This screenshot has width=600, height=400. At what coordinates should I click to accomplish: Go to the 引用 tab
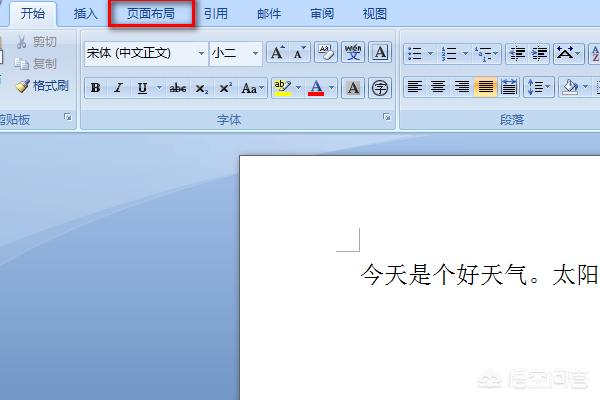(x=215, y=14)
